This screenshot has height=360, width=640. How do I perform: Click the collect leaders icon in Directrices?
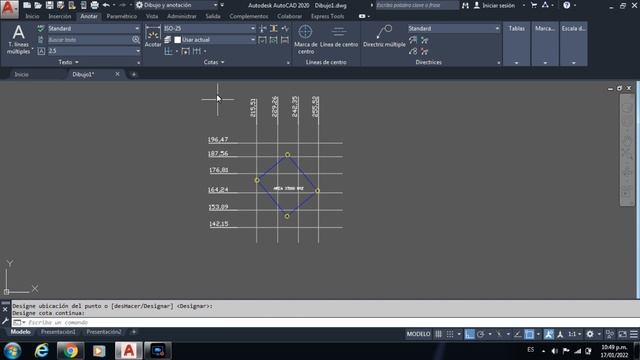413,51
